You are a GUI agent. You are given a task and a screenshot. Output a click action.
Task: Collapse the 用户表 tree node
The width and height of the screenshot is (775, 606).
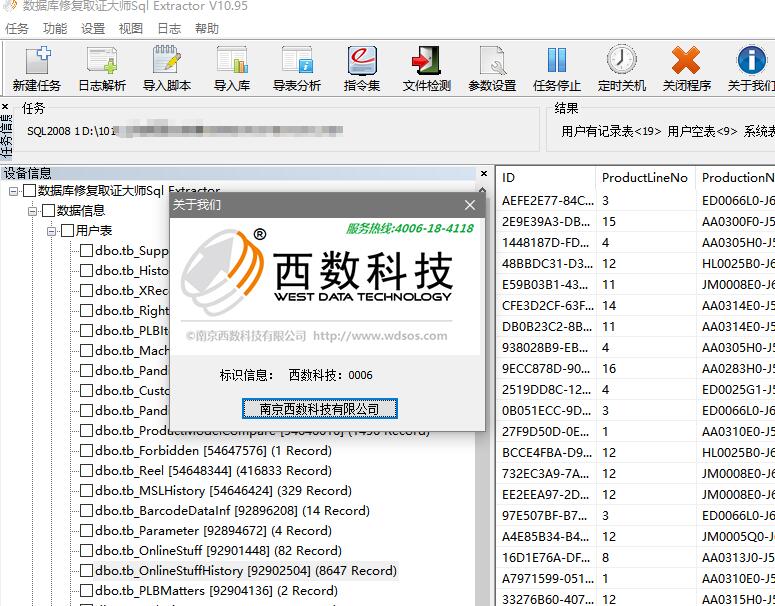(51, 231)
